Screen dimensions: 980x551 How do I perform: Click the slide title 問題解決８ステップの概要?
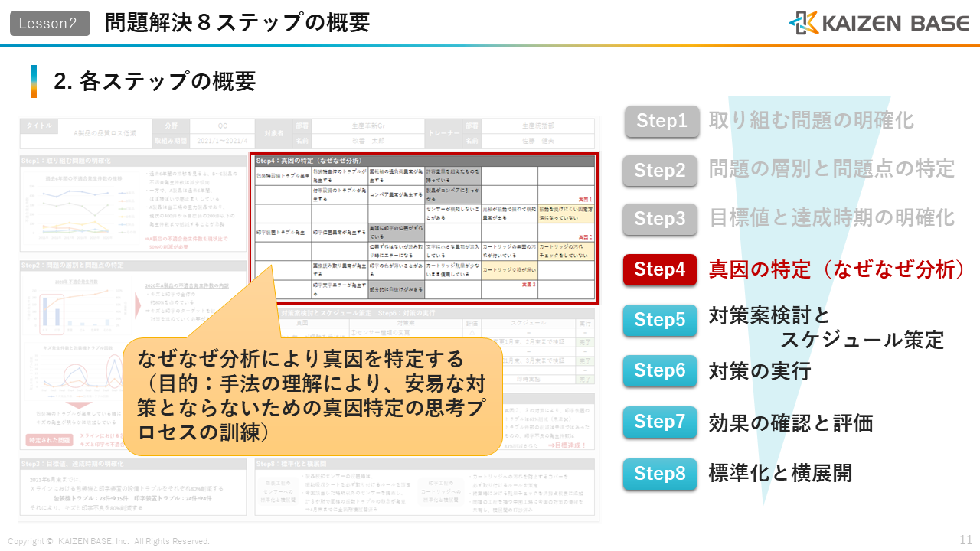(x=237, y=23)
